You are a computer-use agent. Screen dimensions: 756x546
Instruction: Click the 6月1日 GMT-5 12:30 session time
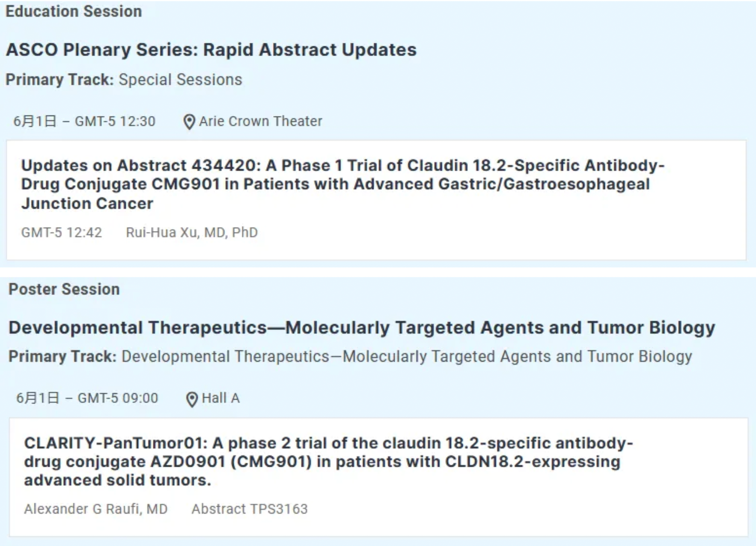(x=84, y=122)
